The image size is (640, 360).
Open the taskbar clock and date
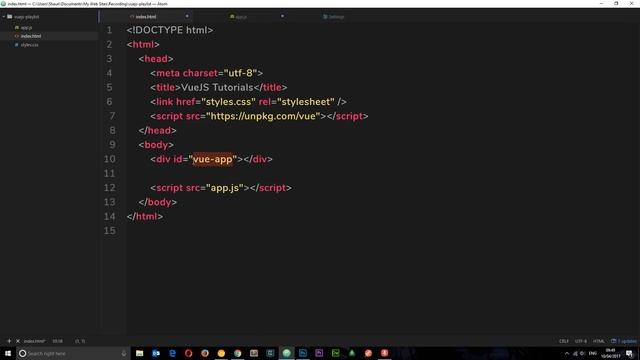tap(611, 353)
